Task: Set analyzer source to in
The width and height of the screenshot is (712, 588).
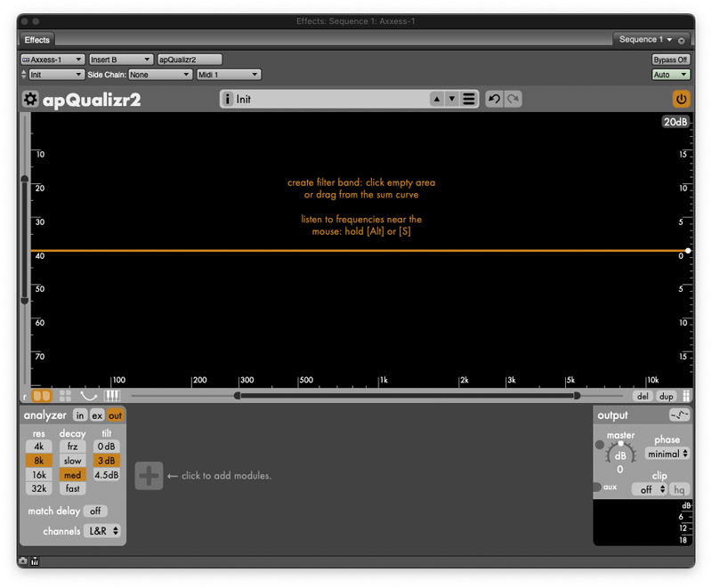Action: [80, 415]
